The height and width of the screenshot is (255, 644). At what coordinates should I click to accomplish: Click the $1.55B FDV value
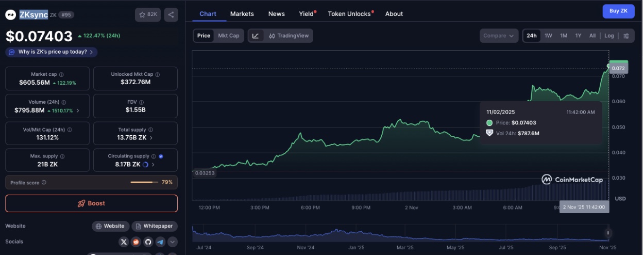pyautogui.click(x=135, y=110)
